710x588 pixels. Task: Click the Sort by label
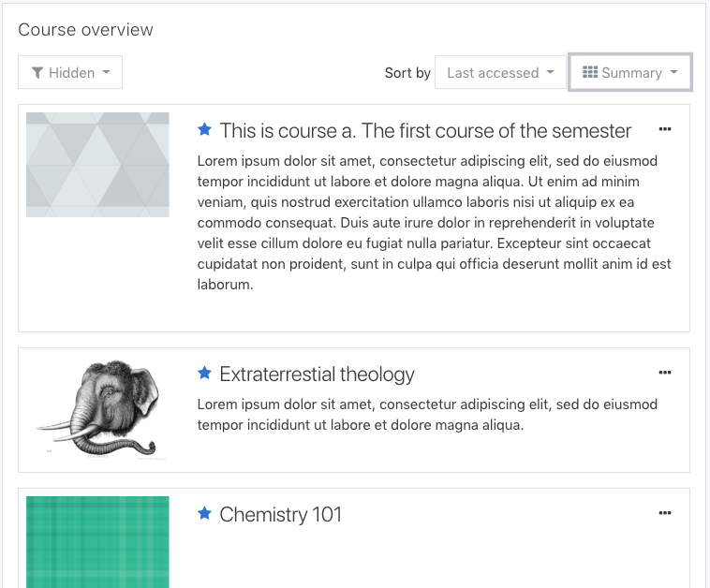point(407,73)
